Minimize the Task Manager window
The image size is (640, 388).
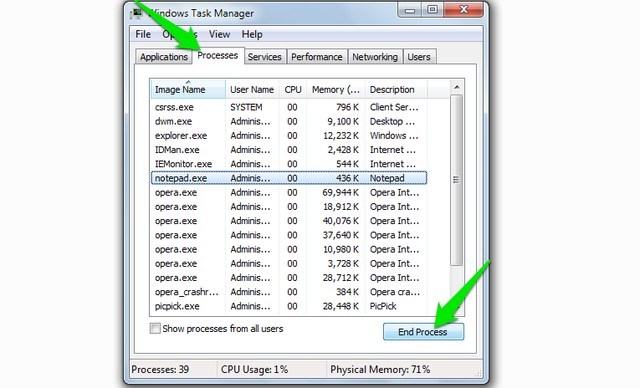(410, 10)
